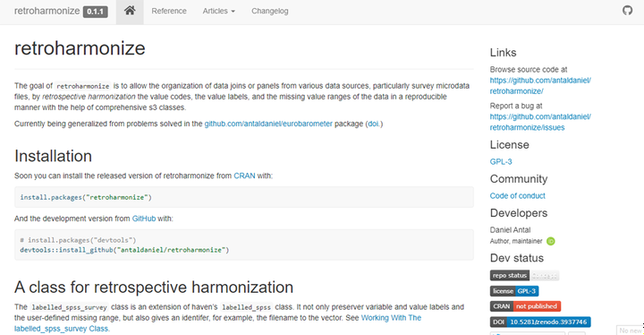Browse source code GitHub URL link
This screenshot has width=644, height=335.
(x=540, y=86)
